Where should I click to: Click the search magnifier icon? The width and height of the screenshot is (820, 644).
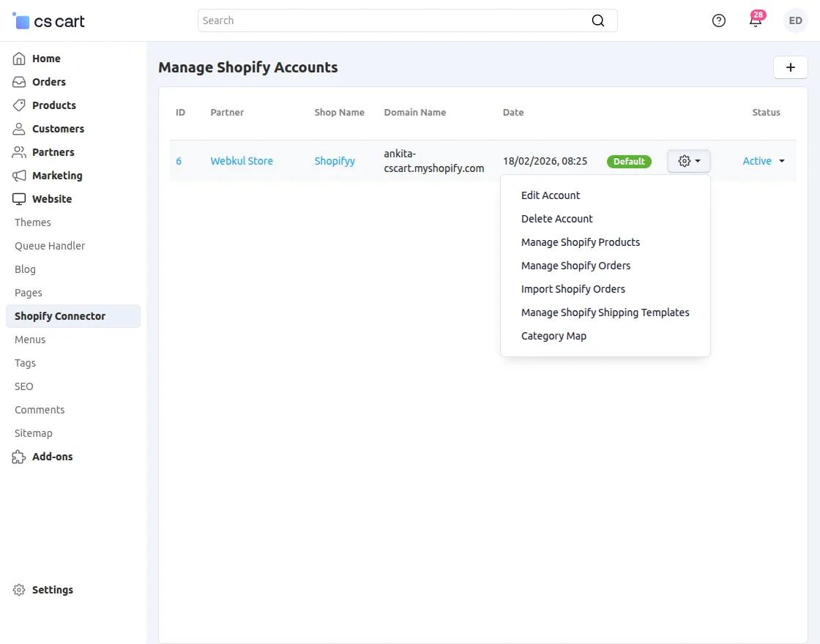tap(598, 20)
